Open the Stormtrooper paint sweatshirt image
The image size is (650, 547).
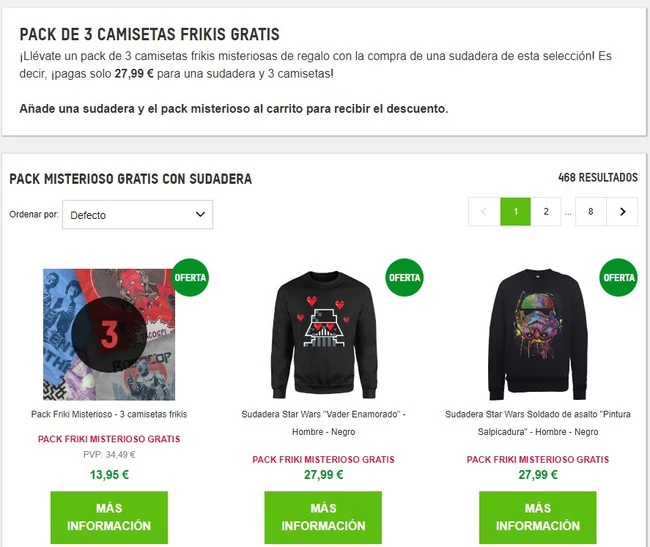point(538,334)
